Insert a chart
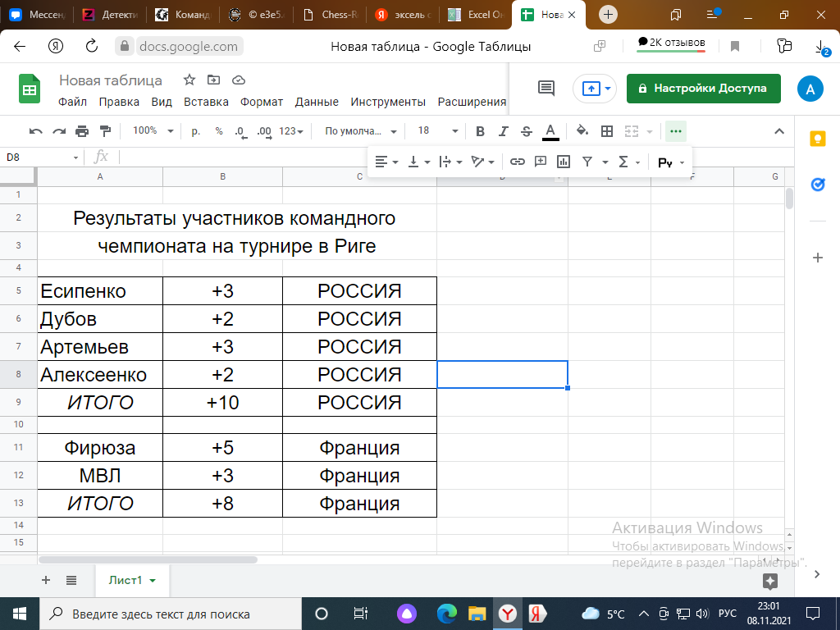This screenshot has width=840, height=630. point(564,162)
